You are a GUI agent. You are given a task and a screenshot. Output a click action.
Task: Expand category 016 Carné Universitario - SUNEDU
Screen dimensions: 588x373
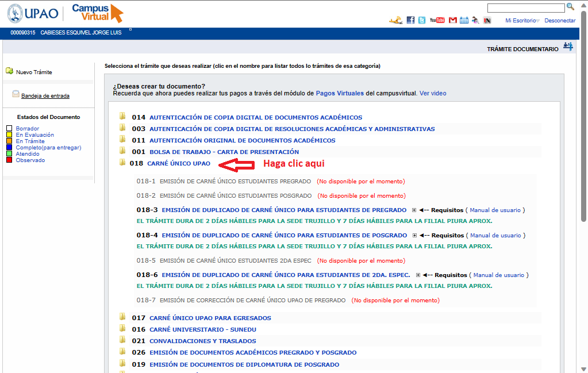203,329
